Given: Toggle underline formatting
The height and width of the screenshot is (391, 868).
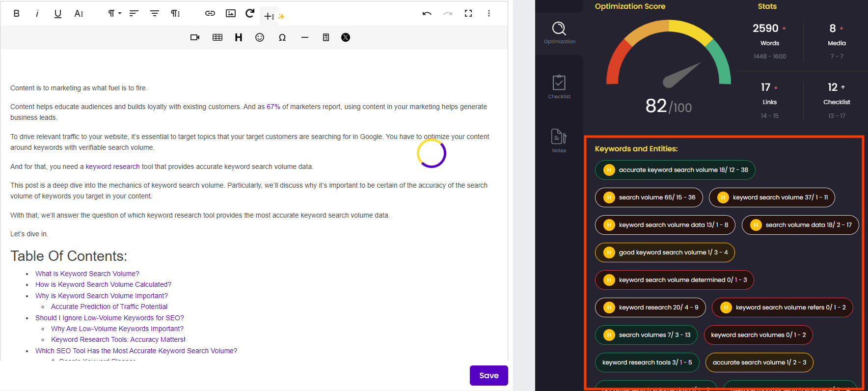Looking at the screenshot, I should pyautogui.click(x=58, y=13).
